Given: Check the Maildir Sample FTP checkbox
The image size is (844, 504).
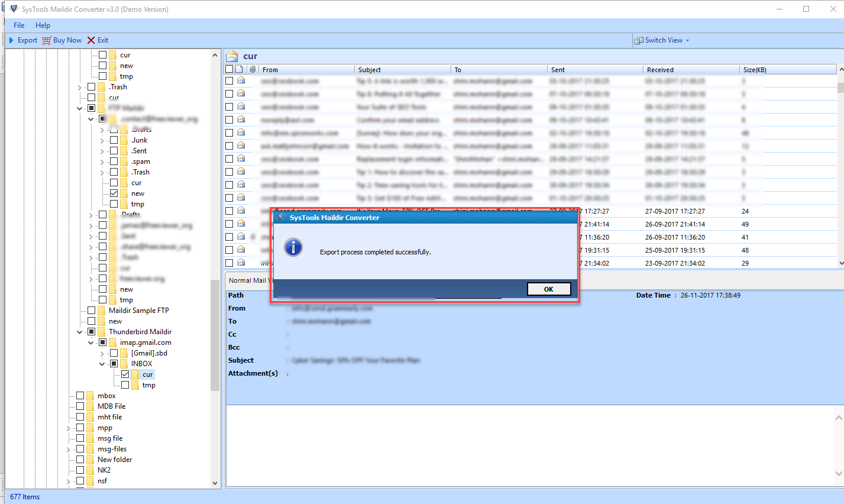Looking at the screenshot, I should click(91, 311).
